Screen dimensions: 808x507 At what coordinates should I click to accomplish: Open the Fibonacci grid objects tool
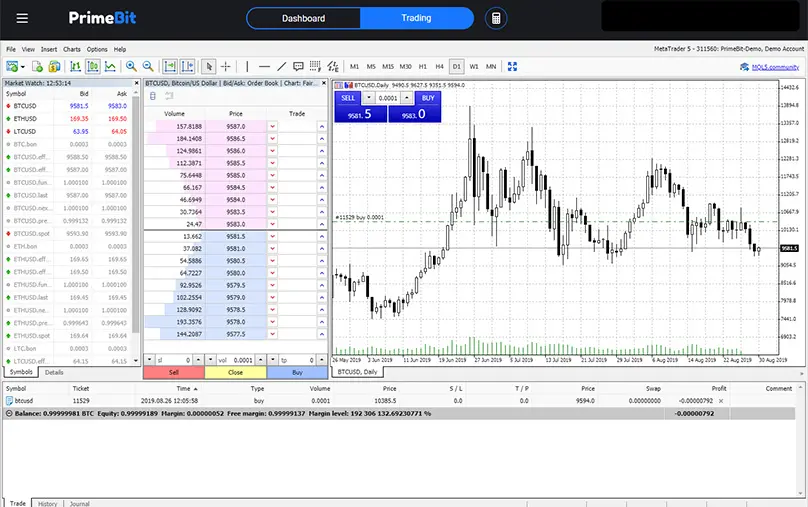315,66
